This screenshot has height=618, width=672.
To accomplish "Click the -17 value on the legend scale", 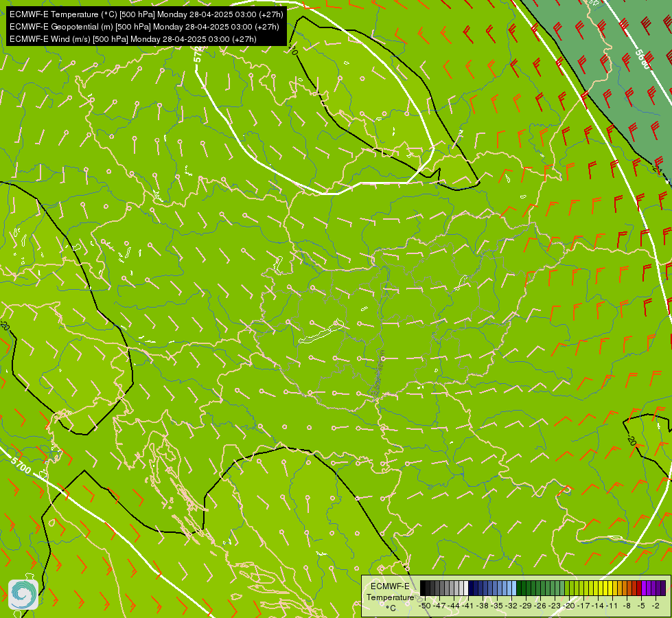I will tap(583, 606).
